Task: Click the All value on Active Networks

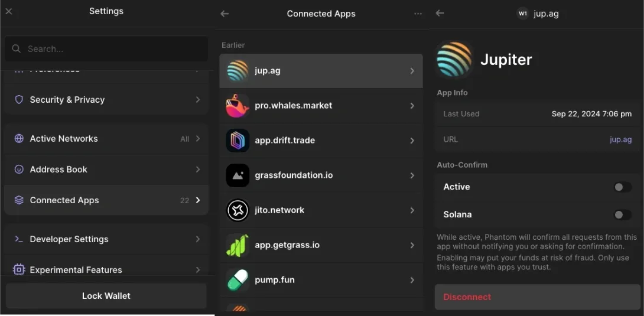Action: pos(185,139)
